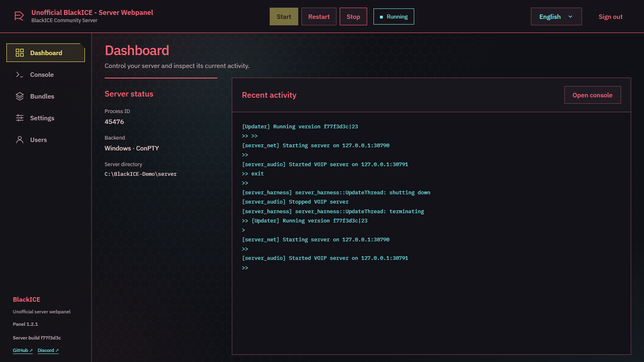644x362 pixels.
Task: Click the Bundles layers icon
Action: [x=20, y=96]
